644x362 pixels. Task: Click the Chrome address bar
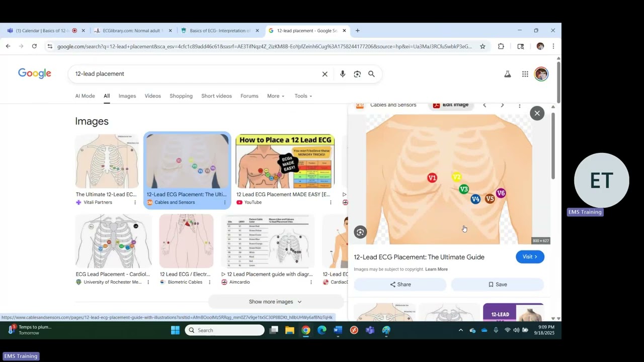click(x=265, y=46)
